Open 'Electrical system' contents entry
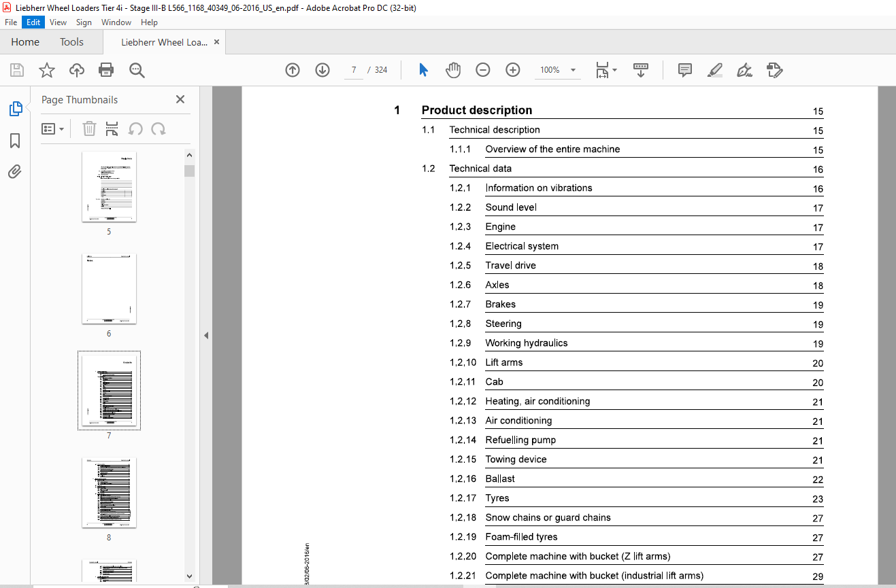 522,246
